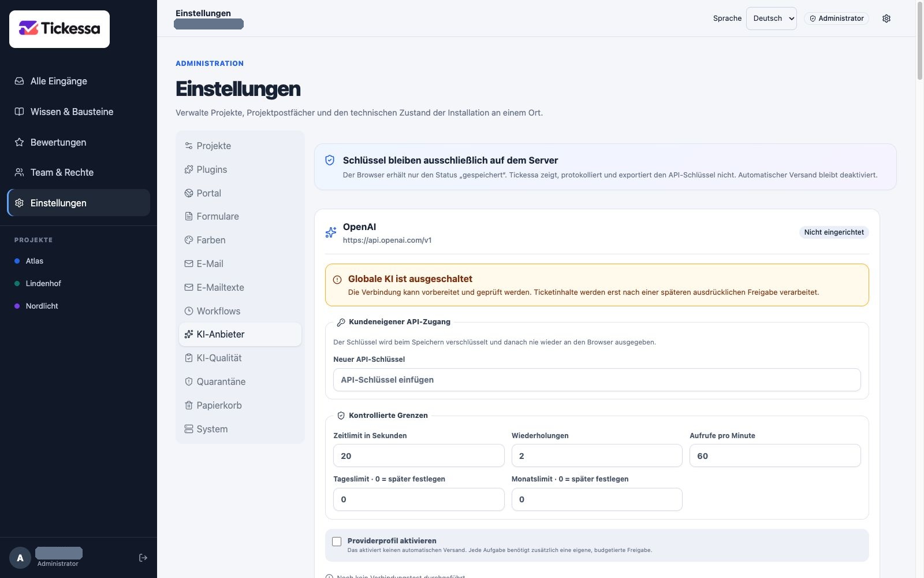Select the Nordlicht project
The width and height of the screenshot is (924, 578).
point(79,306)
